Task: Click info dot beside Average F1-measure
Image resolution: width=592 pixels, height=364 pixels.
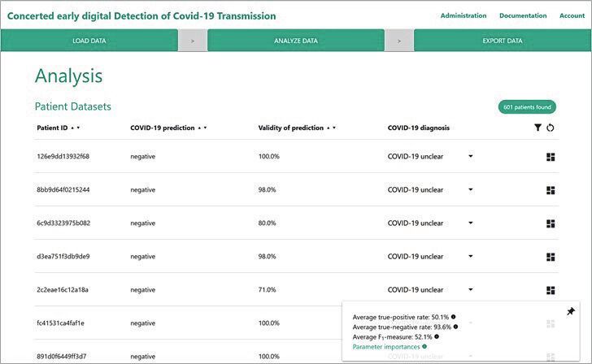Action: point(437,336)
